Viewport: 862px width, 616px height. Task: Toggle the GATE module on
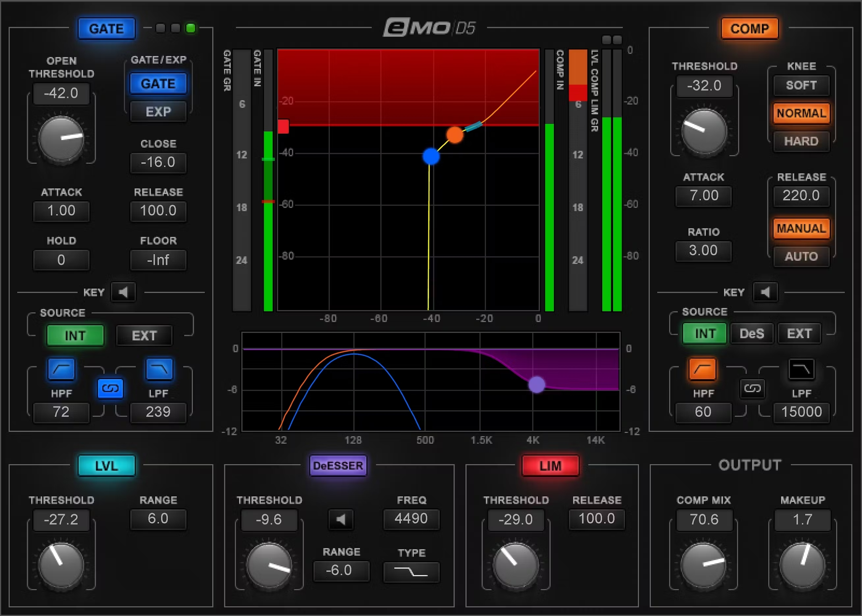coord(106,28)
